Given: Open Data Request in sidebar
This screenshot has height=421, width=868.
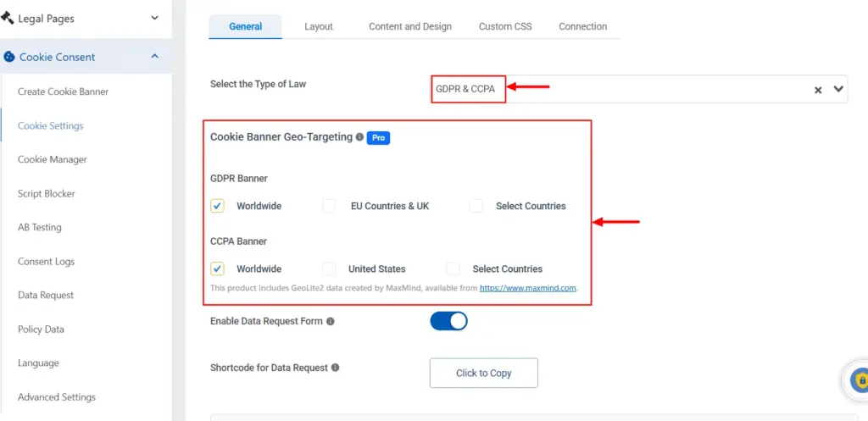Looking at the screenshot, I should (x=46, y=295).
